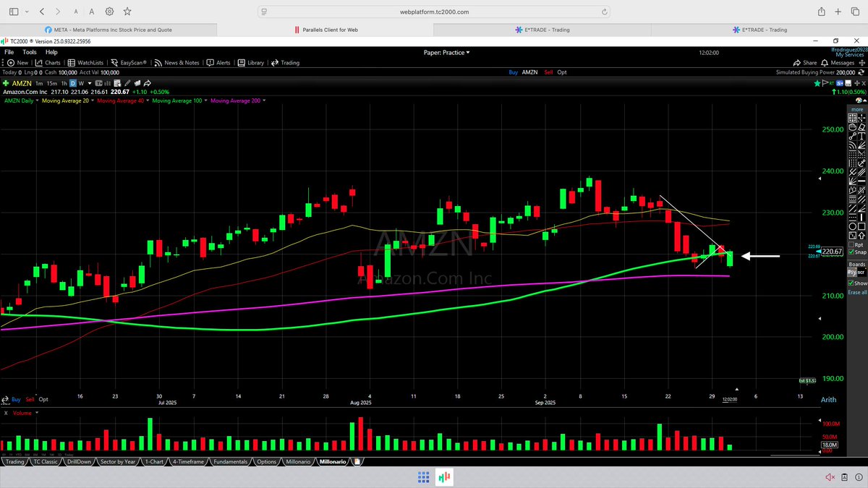Image resolution: width=868 pixels, height=488 pixels.
Task: Select the text T drawing tool
Action: 861,134
